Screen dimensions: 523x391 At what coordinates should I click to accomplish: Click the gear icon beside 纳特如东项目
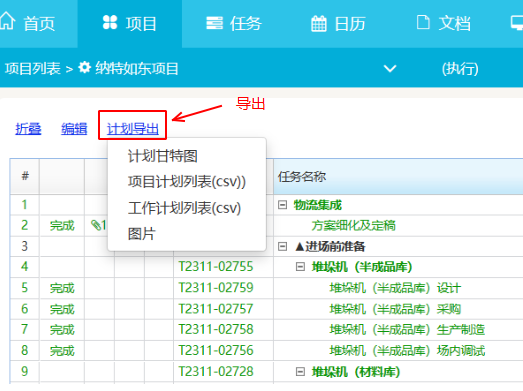click(85, 68)
